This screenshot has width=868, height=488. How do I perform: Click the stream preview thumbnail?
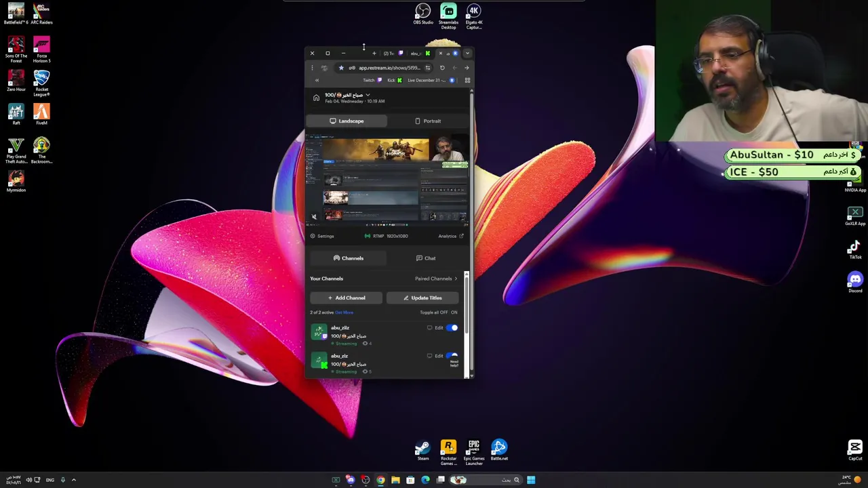point(387,180)
